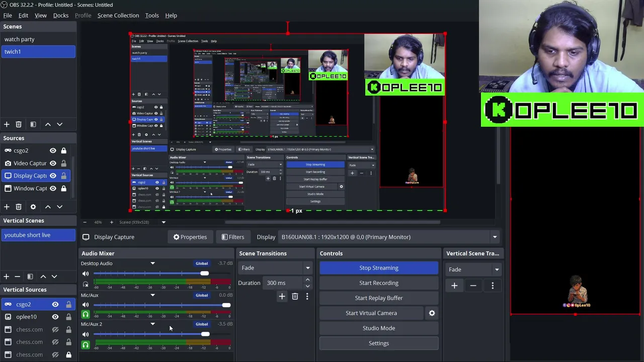The height and width of the screenshot is (362, 644).
Task: Remove the vertical scene transition
Action: pos(473,286)
